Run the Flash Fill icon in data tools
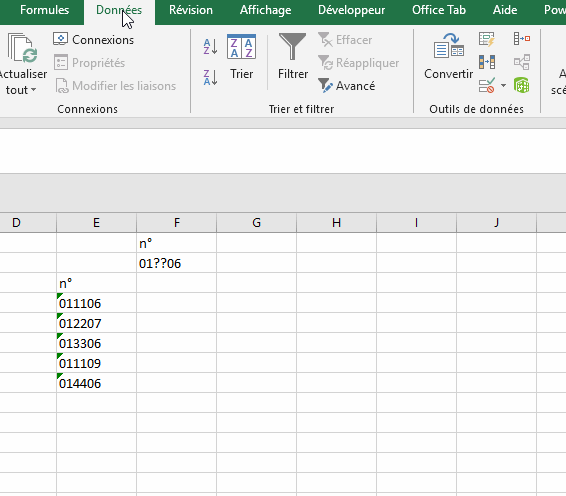The image size is (566, 496). coord(487,39)
